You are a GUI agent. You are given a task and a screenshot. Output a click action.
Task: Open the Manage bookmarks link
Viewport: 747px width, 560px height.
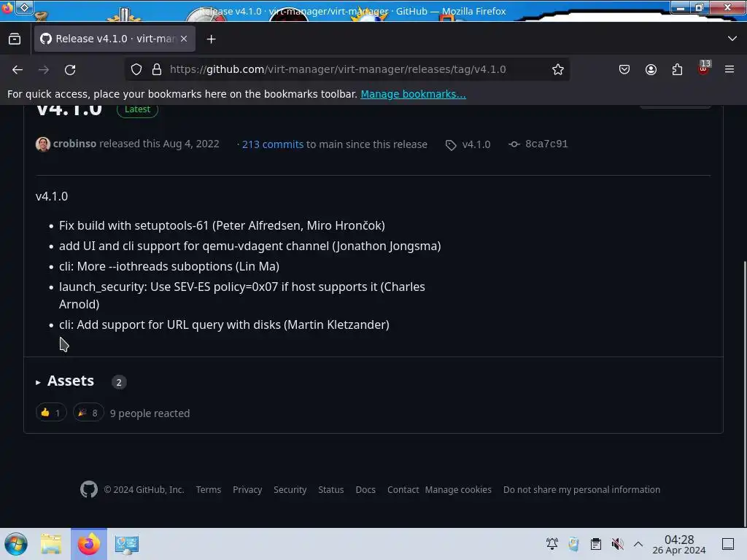(413, 94)
